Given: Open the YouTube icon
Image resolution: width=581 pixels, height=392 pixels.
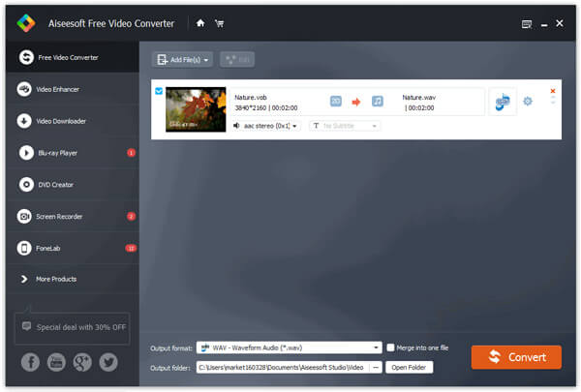Looking at the screenshot, I should (x=56, y=362).
